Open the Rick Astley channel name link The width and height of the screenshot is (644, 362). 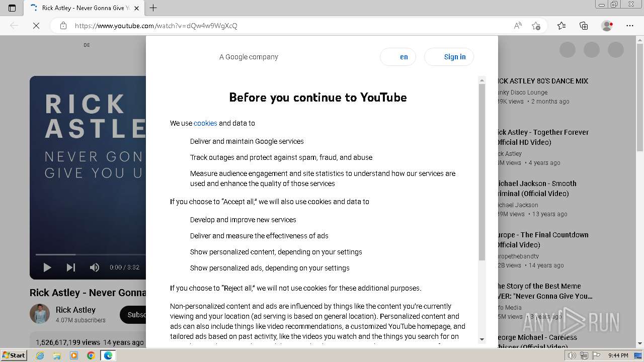point(75,310)
